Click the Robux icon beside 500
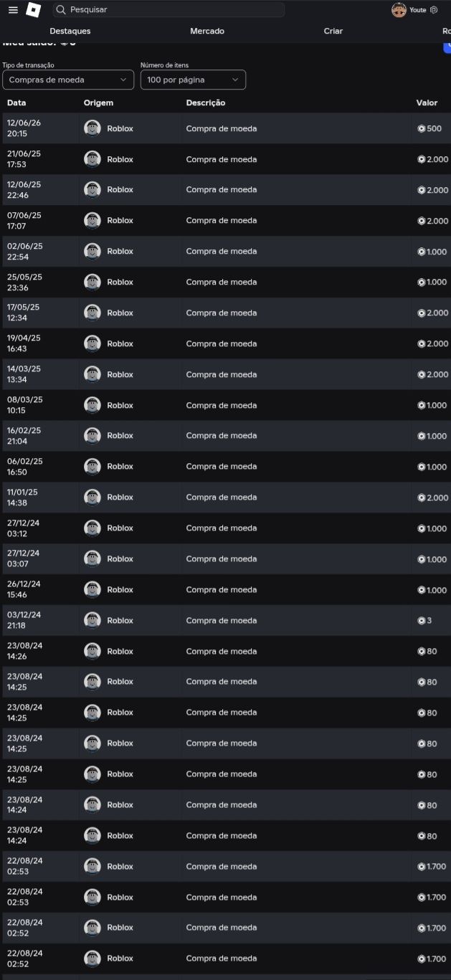 [x=422, y=128]
